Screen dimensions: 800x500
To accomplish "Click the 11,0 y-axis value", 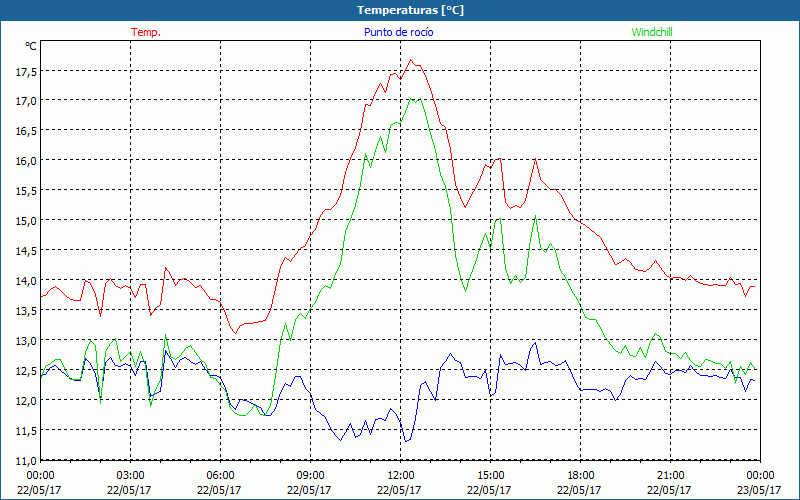I will tap(27, 461).
